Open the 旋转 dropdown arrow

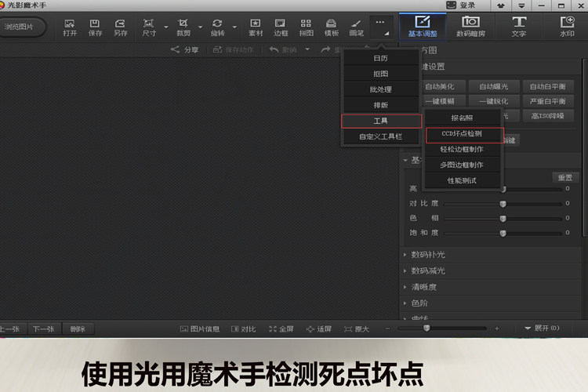[x=234, y=27]
